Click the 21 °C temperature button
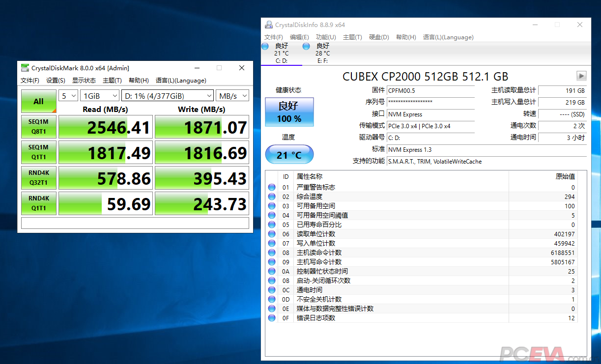 click(x=289, y=155)
